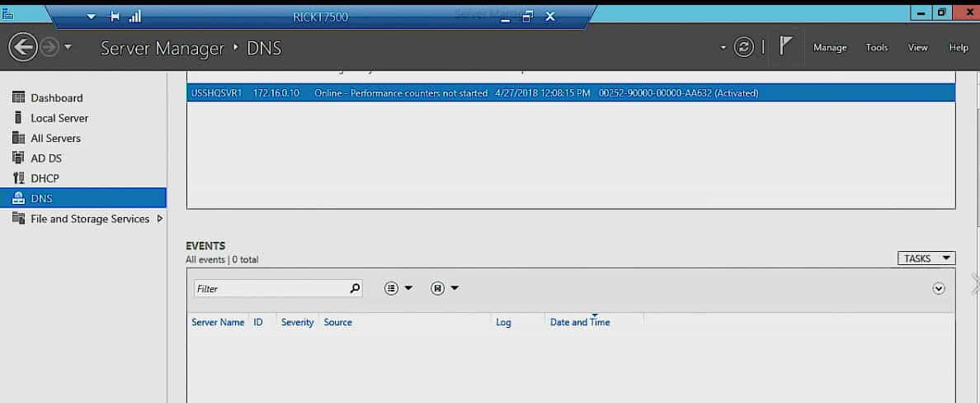Image resolution: width=980 pixels, height=403 pixels.
Task: Click the Dashboard icon in the sidebar
Action: pos(18,97)
